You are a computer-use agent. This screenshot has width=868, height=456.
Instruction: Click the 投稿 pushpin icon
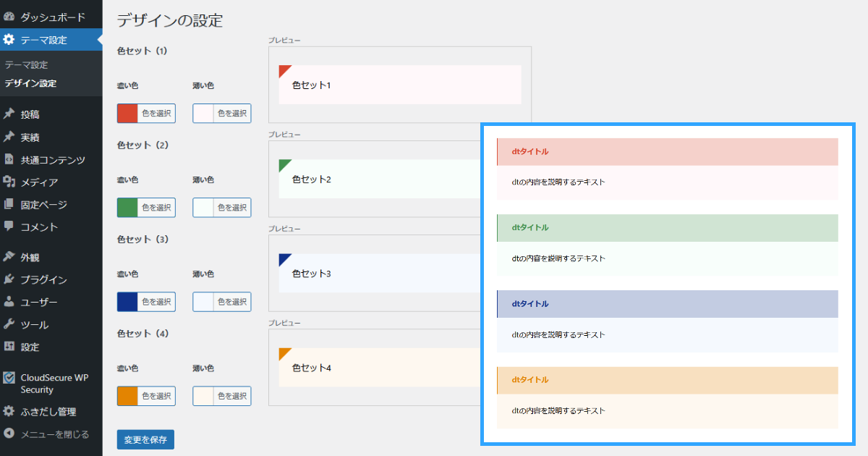(9, 114)
